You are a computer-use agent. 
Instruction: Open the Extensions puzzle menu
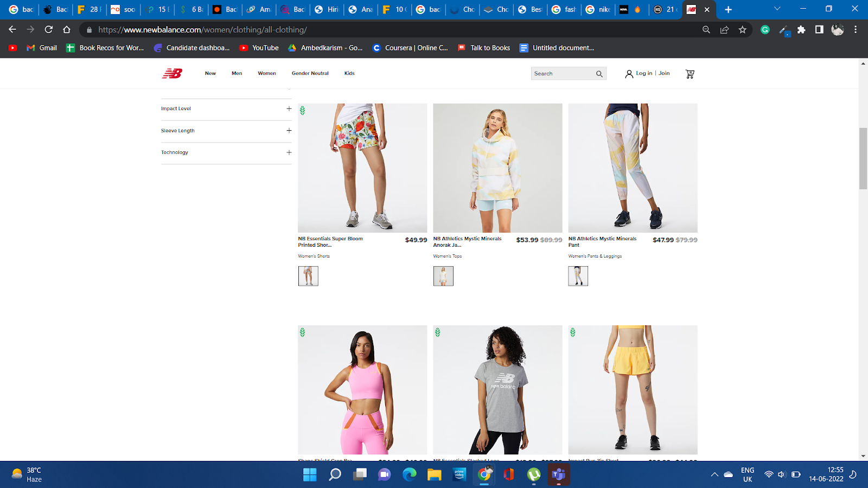(801, 30)
